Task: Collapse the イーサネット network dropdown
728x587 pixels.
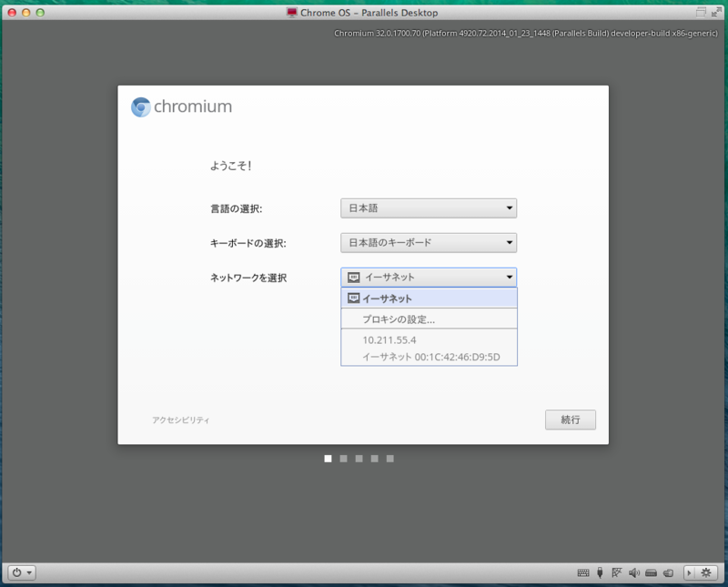Action: click(429, 278)
